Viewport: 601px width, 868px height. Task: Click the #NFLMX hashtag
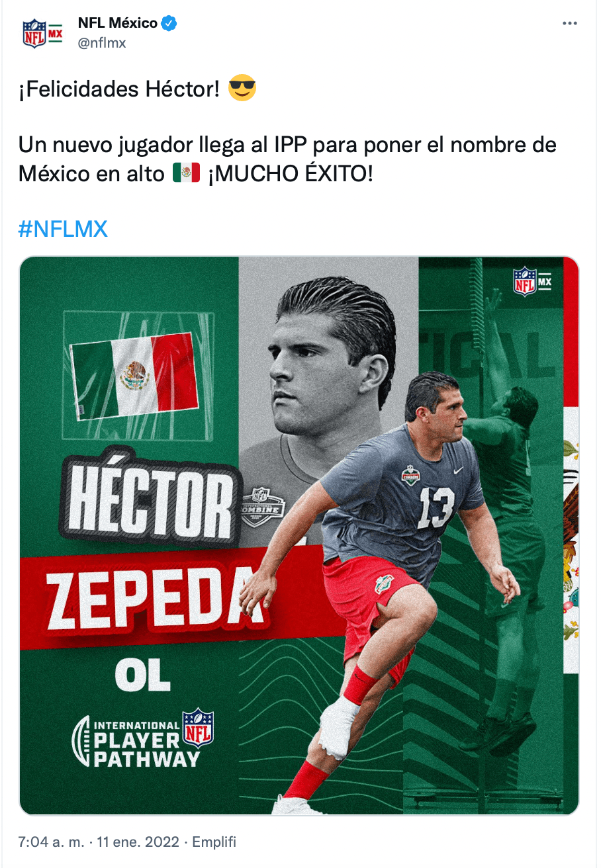(x=63, y=230)
